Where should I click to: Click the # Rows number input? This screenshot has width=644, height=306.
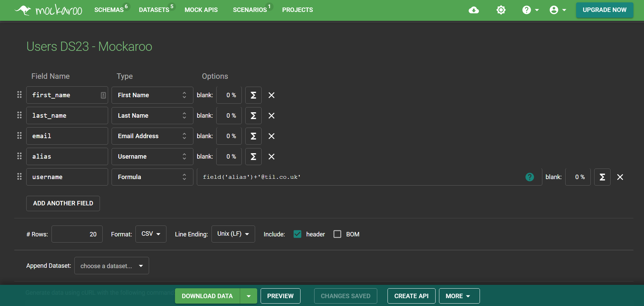[77, 234]
